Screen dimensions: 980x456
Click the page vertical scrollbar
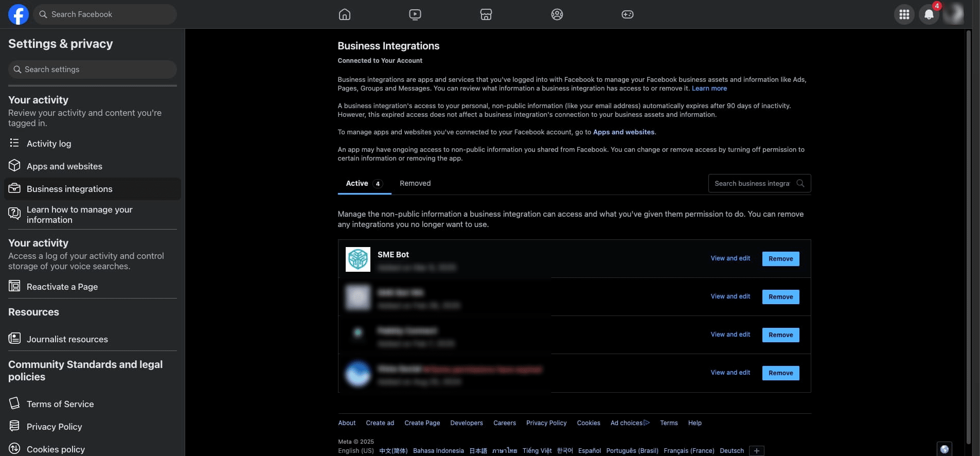click(x=969, y=237)
